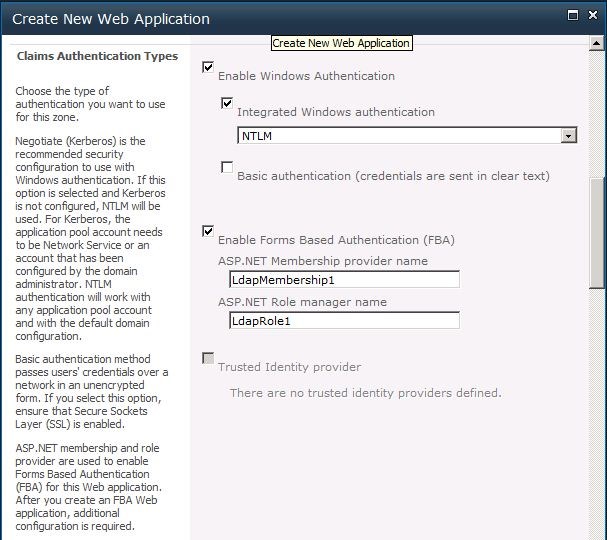607x540 pixels.
Task: Click 'Choose the type of' intro text
Action: click(90, 104)
